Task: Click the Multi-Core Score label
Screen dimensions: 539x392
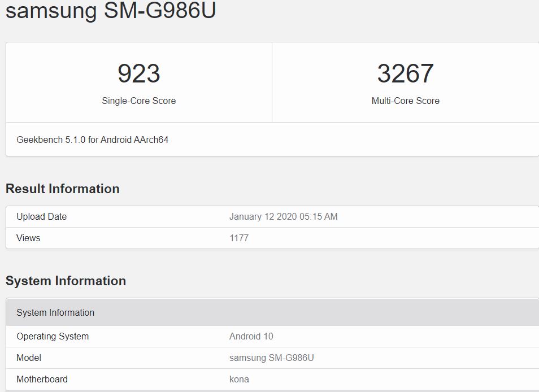Action: (405, 101)
